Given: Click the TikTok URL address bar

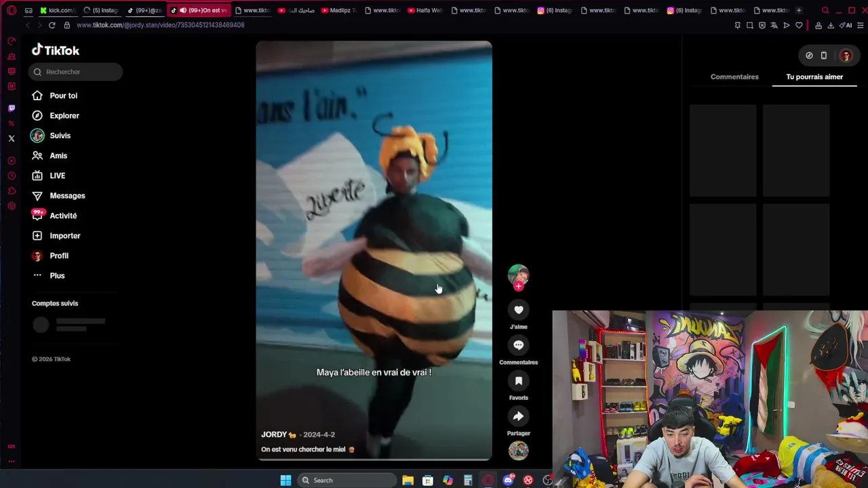Looking at the screenshot, I should pyautogui.click(x=161, y=25).
